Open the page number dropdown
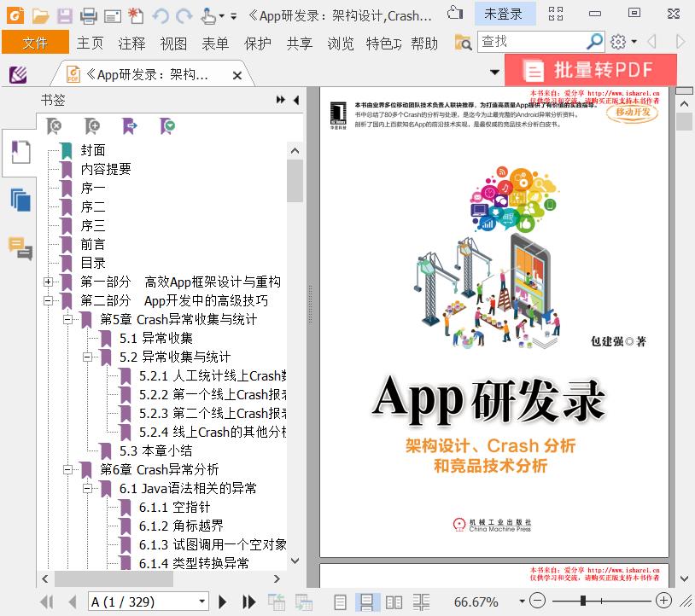 201,601
